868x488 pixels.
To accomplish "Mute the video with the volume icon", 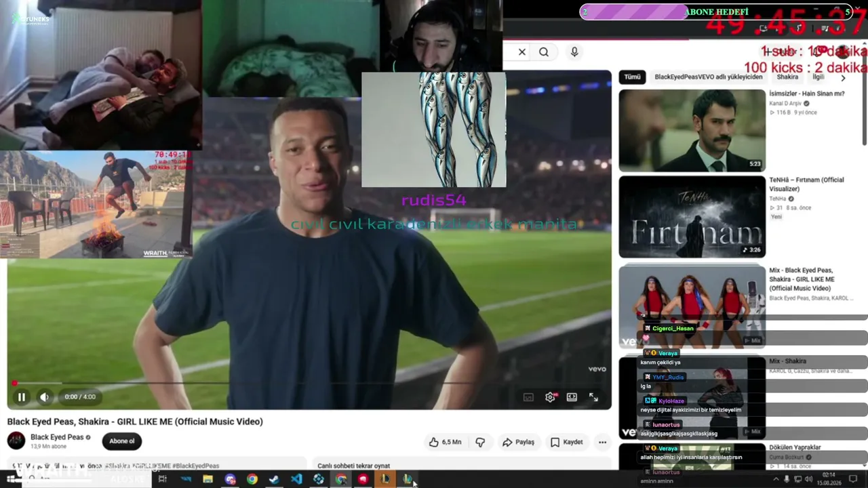I will pyautogui.click(x=44, y=397).
